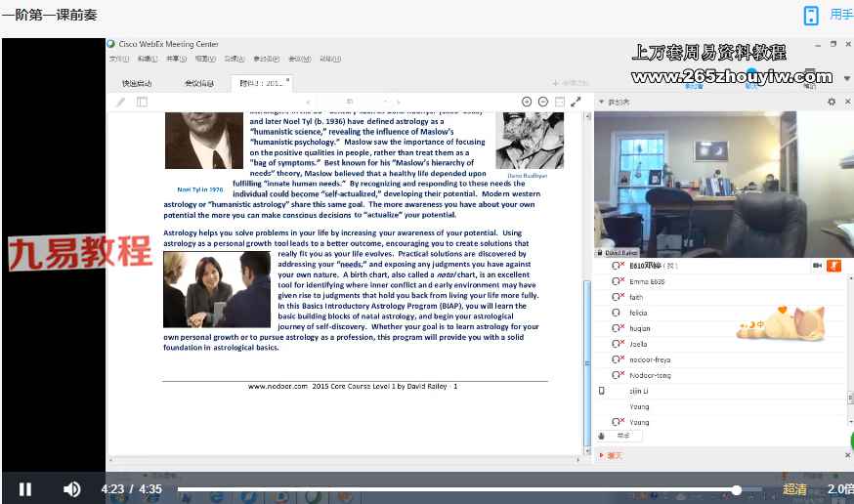The height and width of the screenshot is (504, 854).
Task: Click the raise hand button
Action: click(619, 436)
